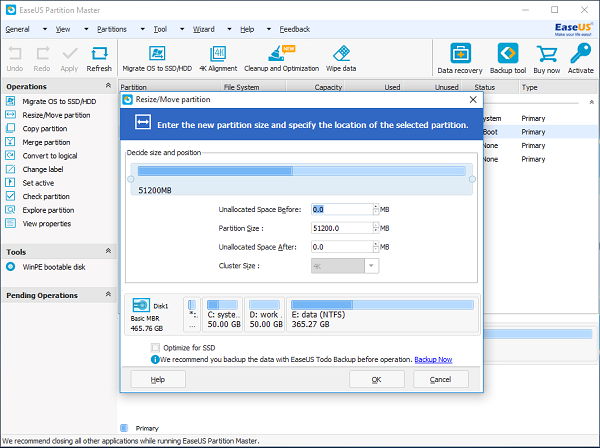
Task: Close the Resize/Move partition dialog
Action: [473, 100]
